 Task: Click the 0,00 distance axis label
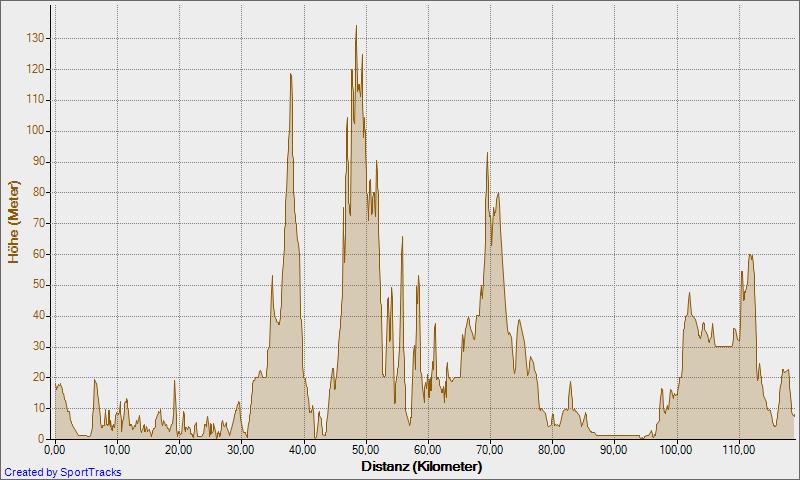(x=55, y=450)
